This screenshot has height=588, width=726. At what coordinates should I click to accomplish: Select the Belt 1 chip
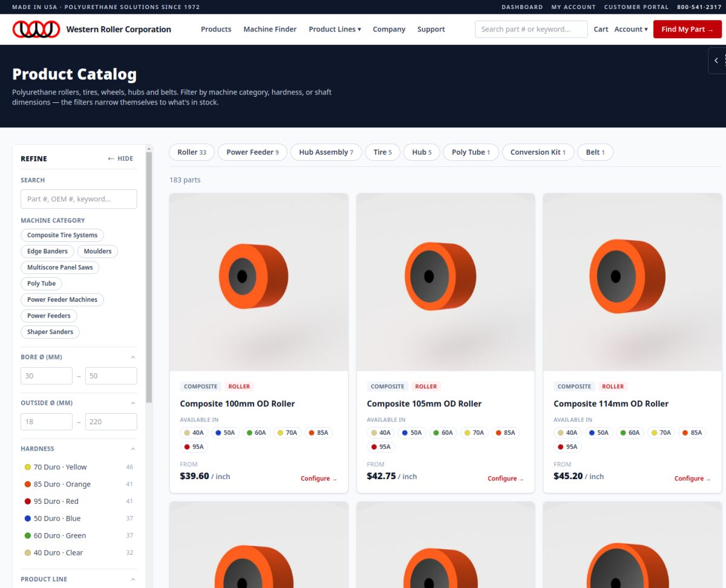click(595, 152)
